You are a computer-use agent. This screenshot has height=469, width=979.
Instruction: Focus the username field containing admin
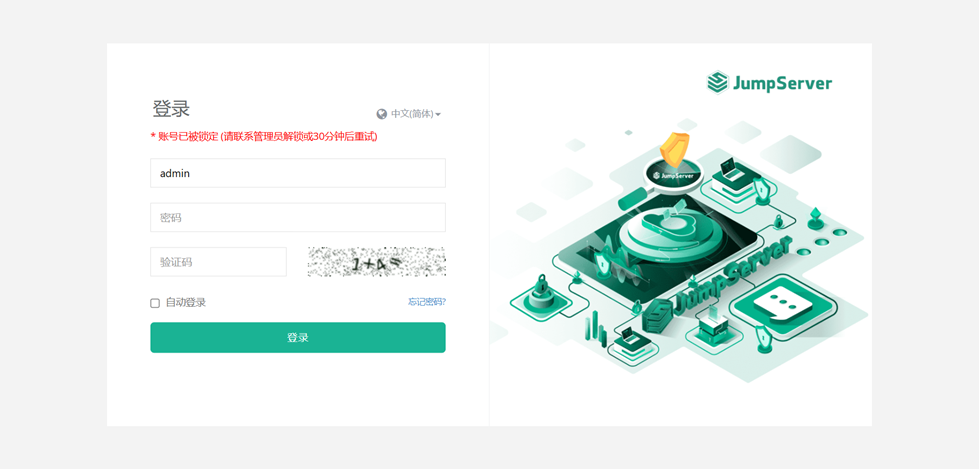[x=298, y=173]
